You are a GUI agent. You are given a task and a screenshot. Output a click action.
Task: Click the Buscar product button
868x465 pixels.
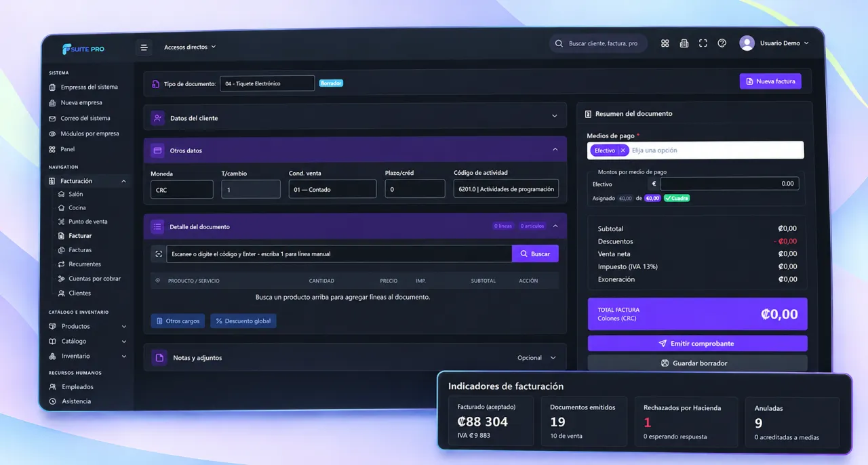click(x=535, y=254)
